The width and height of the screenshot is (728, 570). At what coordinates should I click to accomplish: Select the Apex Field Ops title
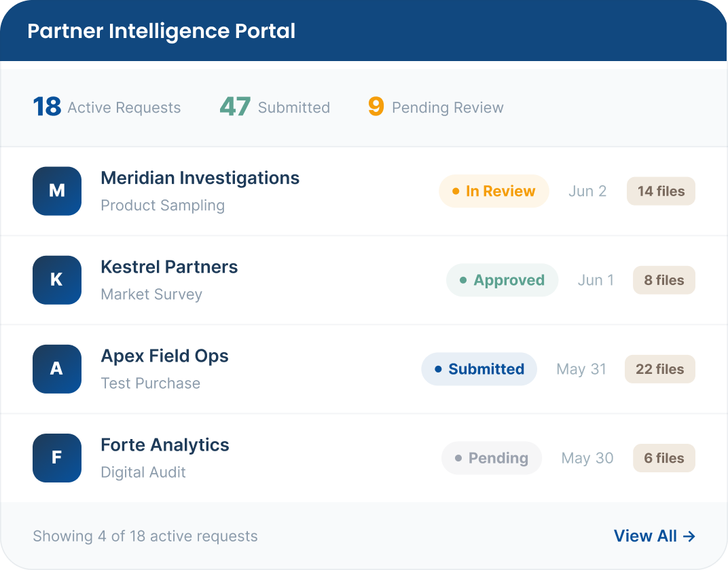coord(164,356)
